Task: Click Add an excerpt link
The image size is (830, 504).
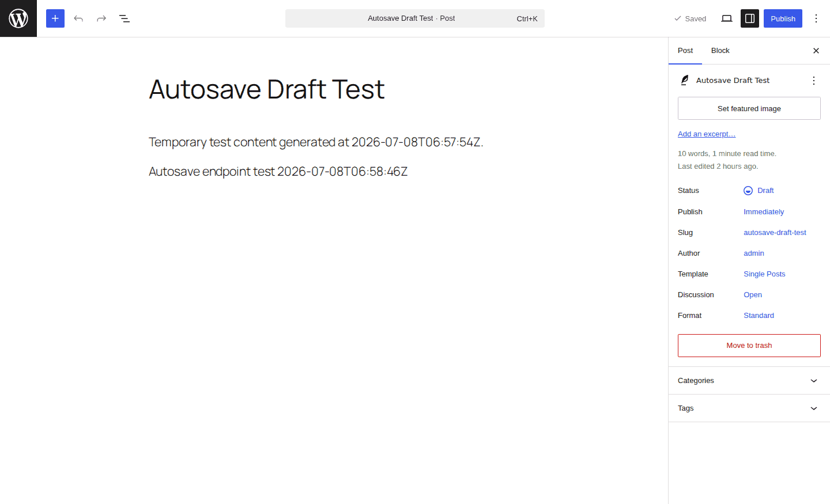Action: (707, 134)
